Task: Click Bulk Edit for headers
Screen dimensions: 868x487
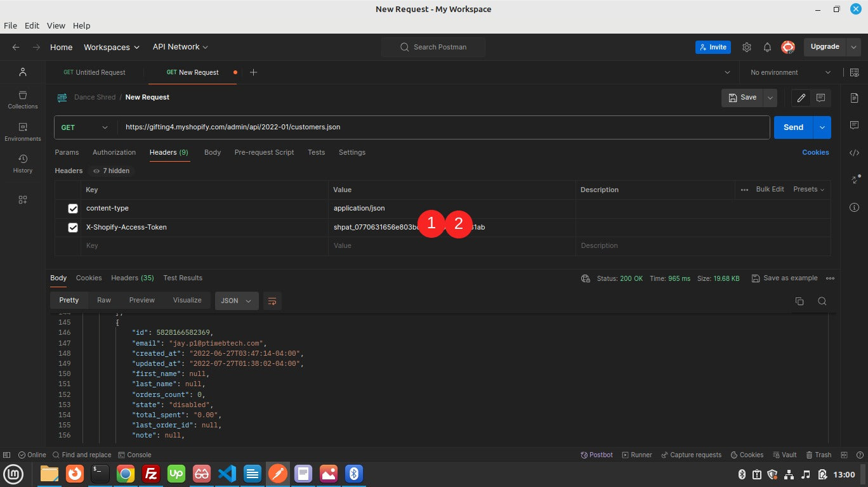Action: coord(770,190)
